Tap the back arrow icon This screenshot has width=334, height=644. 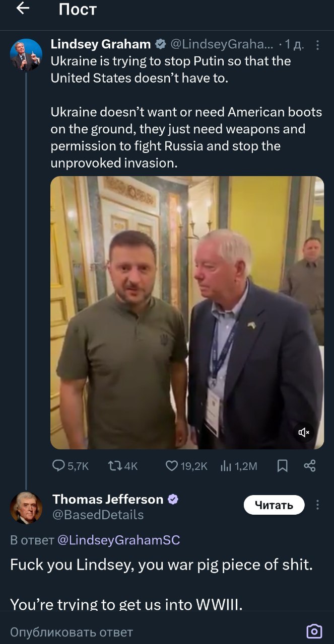[x=23, y=9]
